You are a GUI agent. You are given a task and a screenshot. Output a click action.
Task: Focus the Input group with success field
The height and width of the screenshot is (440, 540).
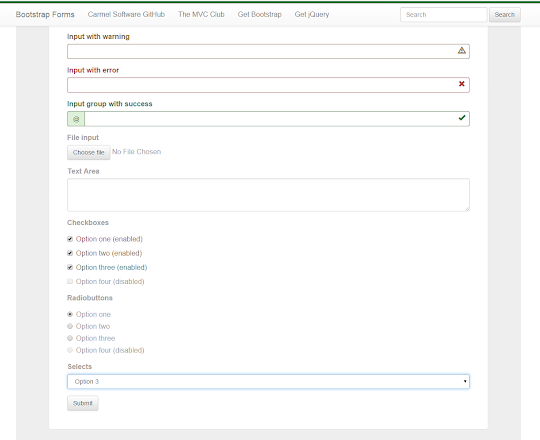click(x=277, y=119)
